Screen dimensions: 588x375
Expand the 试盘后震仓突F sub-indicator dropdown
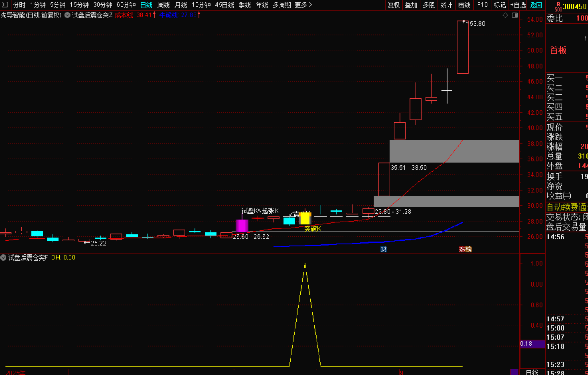tap(4, 257)
